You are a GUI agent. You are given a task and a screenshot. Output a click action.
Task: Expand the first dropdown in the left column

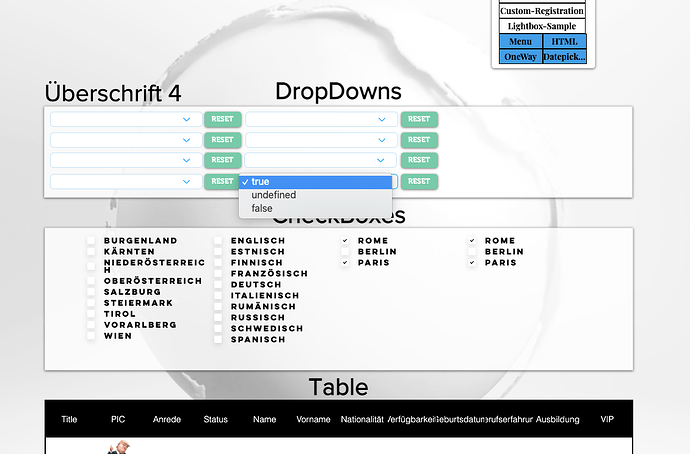point(126,119)
